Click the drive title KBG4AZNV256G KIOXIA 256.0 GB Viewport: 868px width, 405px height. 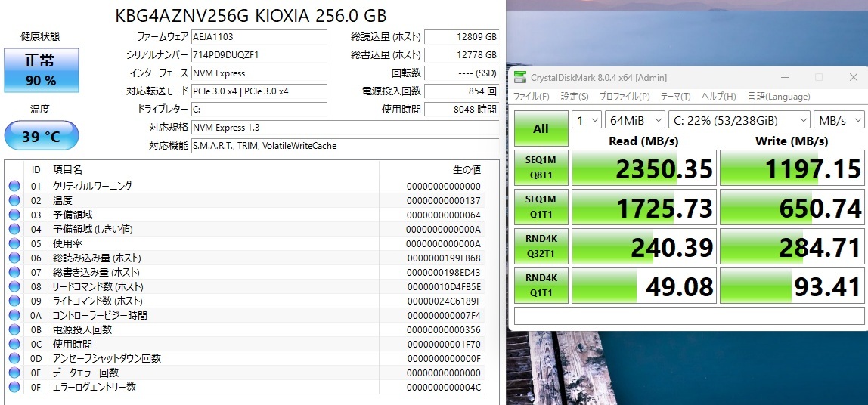[251, 16]
